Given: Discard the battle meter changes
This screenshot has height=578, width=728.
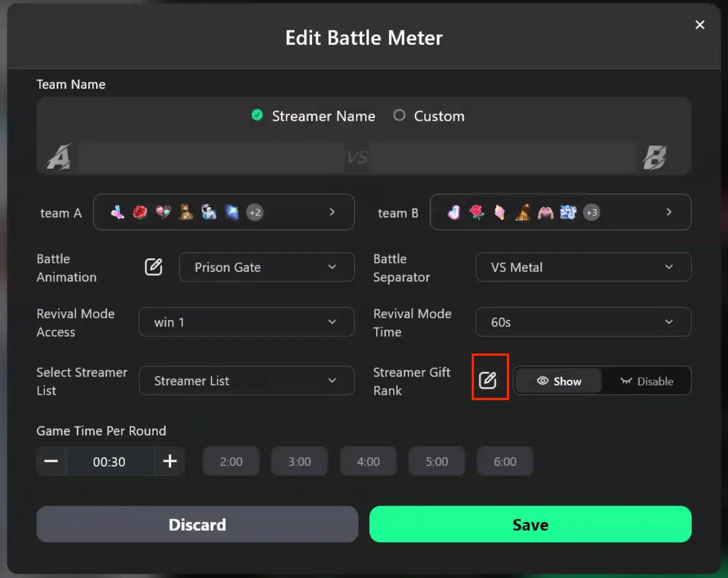Looking at the screenshot, I should coord(197,524).
